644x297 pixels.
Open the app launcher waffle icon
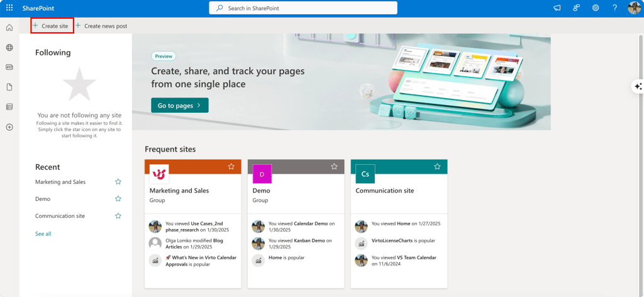(x=9, y=8)
